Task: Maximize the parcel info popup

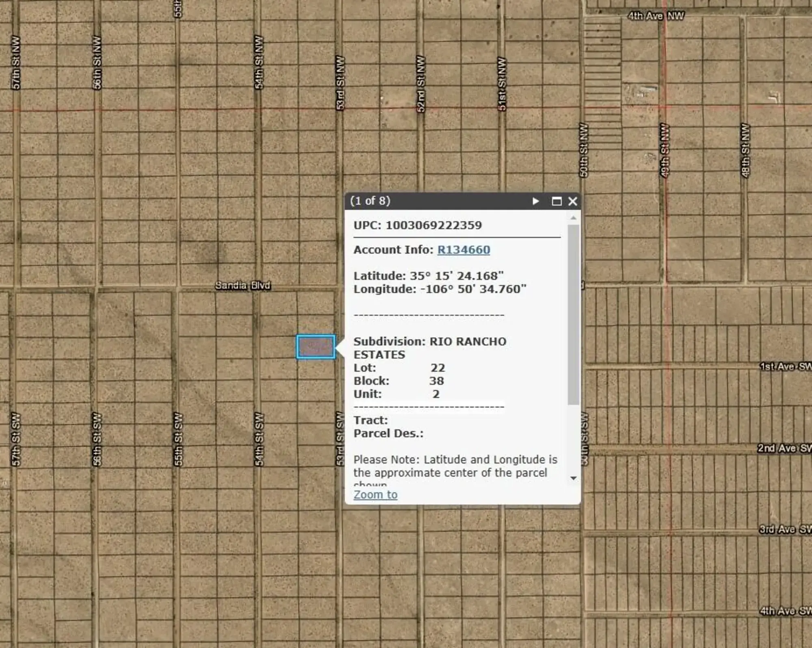Action: coord(557,201)
